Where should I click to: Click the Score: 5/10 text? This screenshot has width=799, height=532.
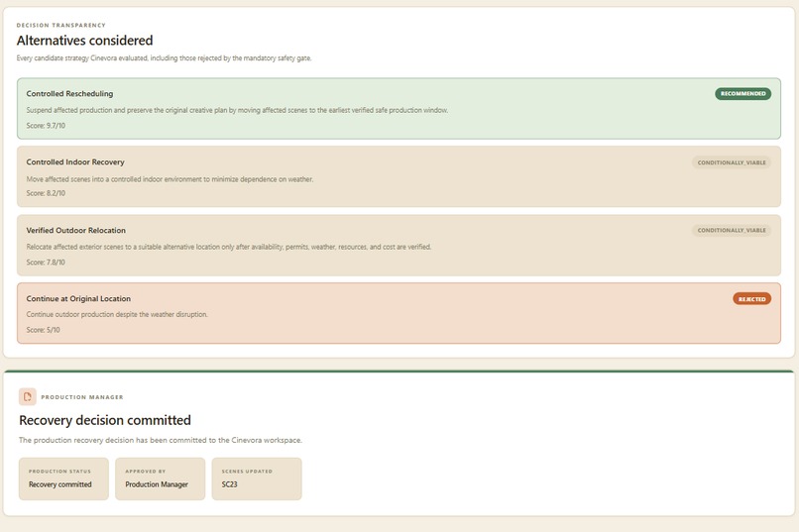[44, 330]
